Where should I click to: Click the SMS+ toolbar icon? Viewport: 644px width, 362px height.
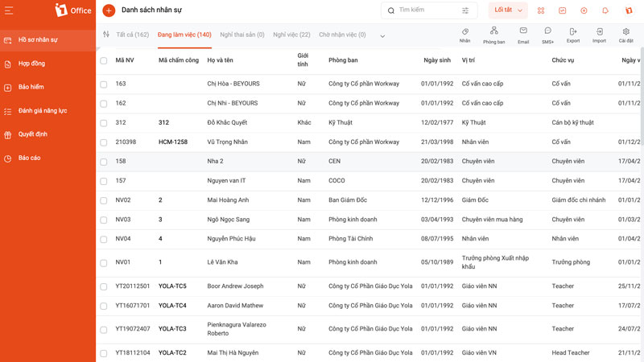[547, 35]
